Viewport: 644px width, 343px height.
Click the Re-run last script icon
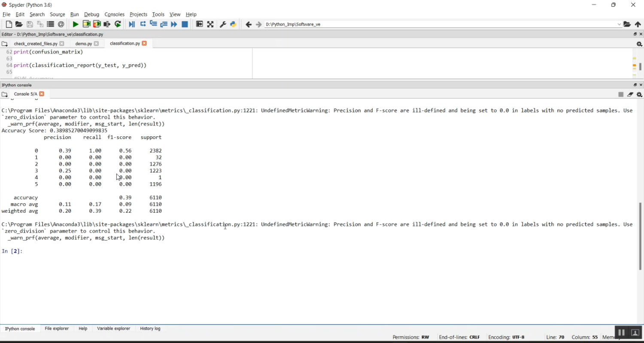pos(118,24)
